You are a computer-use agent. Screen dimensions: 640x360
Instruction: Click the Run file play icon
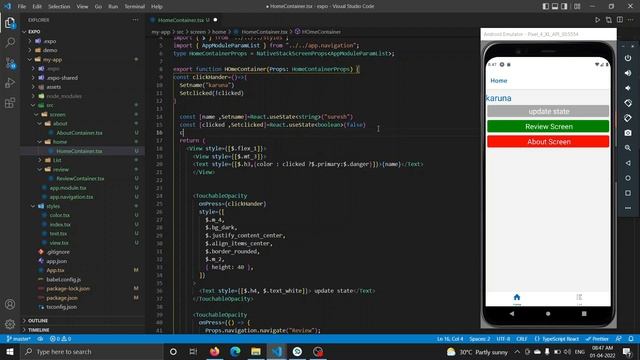[x=597, y=20]
